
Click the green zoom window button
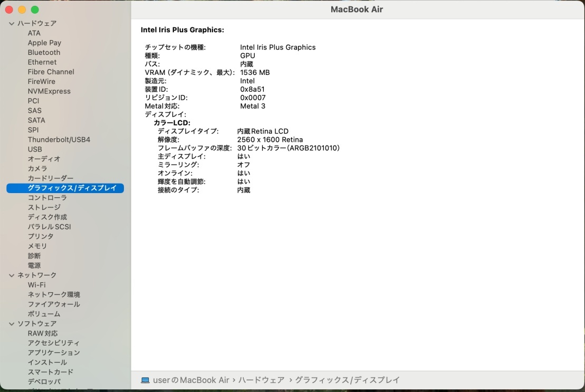[x=35, y=9]
